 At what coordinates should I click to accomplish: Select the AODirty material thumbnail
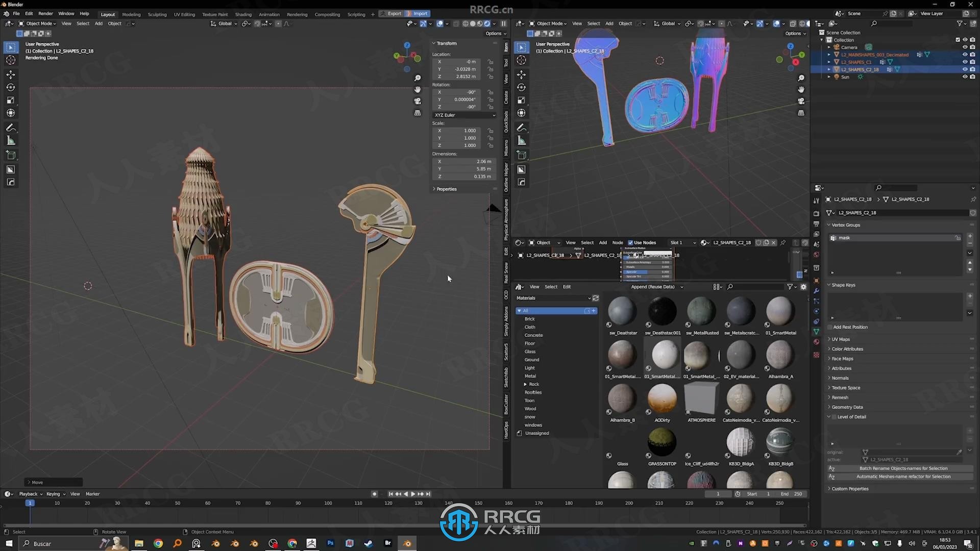[662, 399]
